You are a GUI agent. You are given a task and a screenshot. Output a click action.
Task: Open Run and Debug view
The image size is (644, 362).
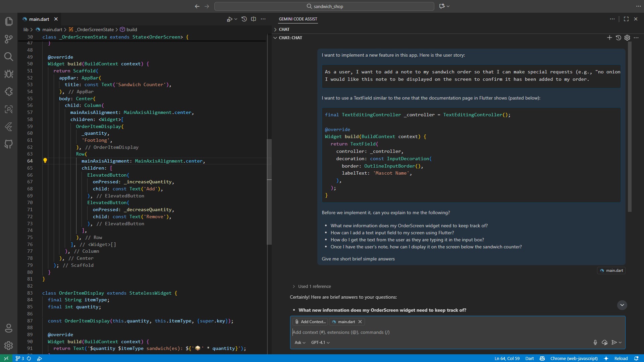click(x=9, y=74)
